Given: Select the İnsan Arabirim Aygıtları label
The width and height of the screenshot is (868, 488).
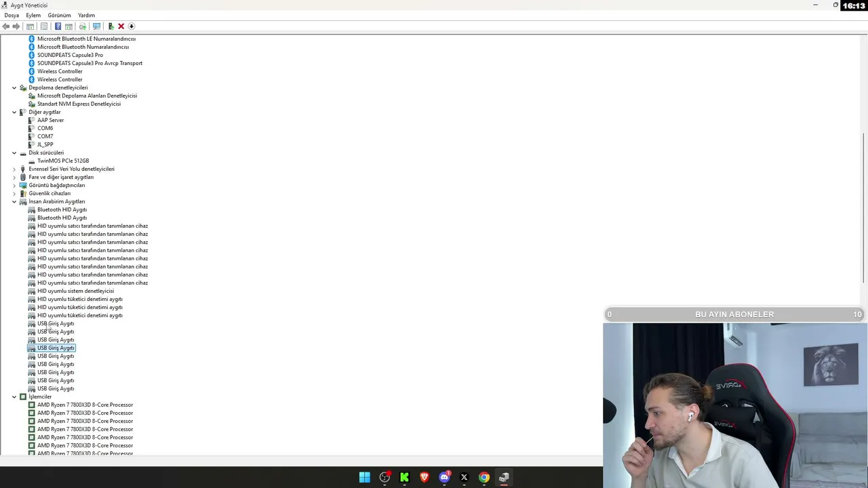Looking at the screenshot, I should click(57, 201).
